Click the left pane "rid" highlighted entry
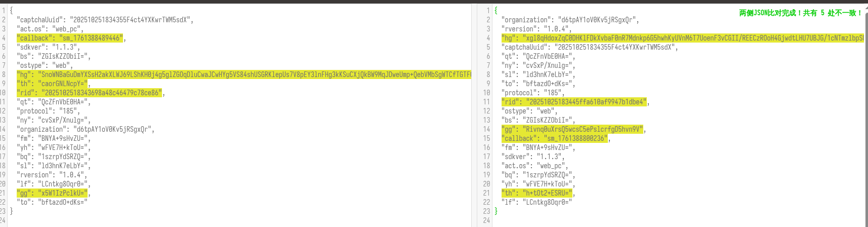 pyautogui.click(x=90, y=93)
